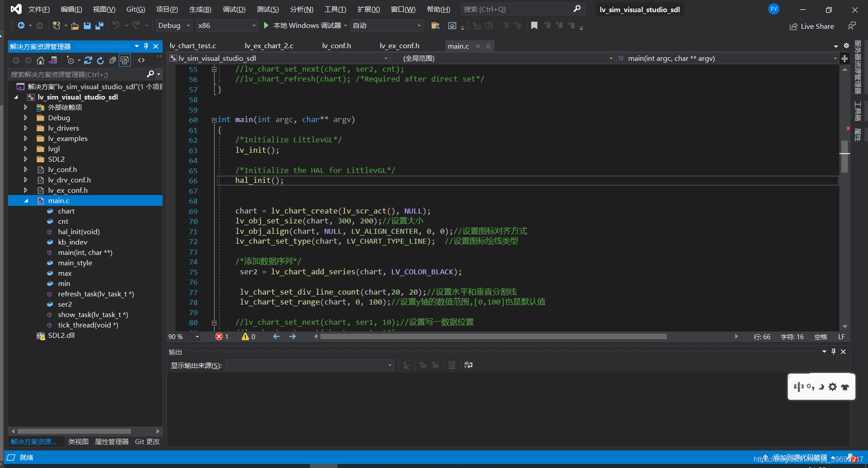Click the View Code icon in Solution Explorer
The height and width of the screenshot is (468, 868).
[141, 60]
